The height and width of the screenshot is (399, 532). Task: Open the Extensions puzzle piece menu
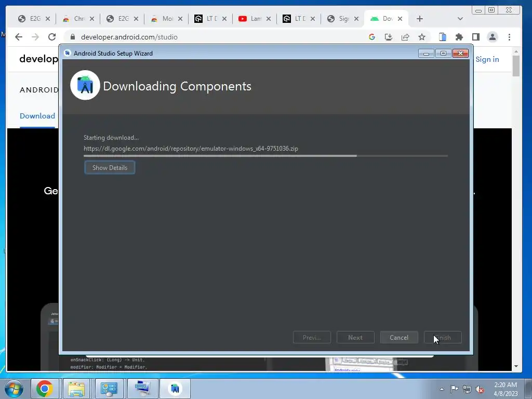click(459, 37)
